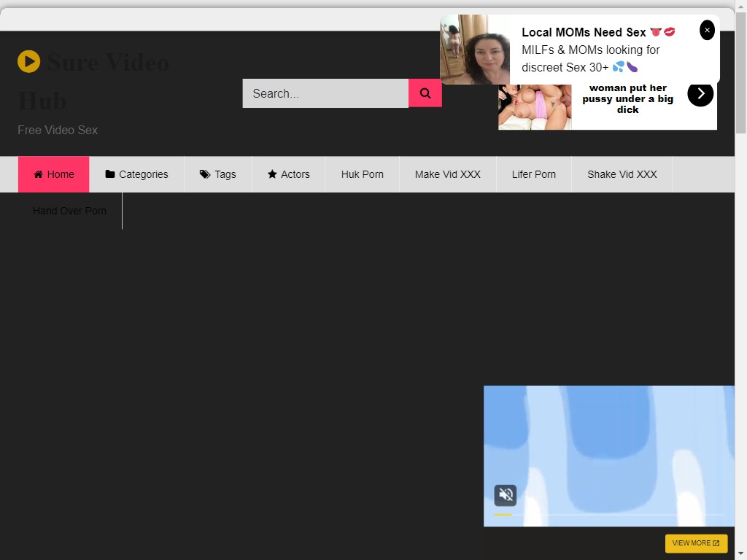Open Actors with the star icon
Screen dimensions: 747x560
pos(289,174)
